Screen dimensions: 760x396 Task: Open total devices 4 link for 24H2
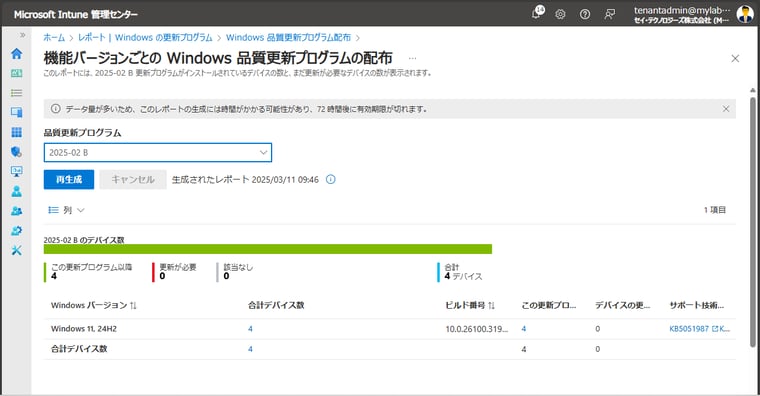pos(250,329)
